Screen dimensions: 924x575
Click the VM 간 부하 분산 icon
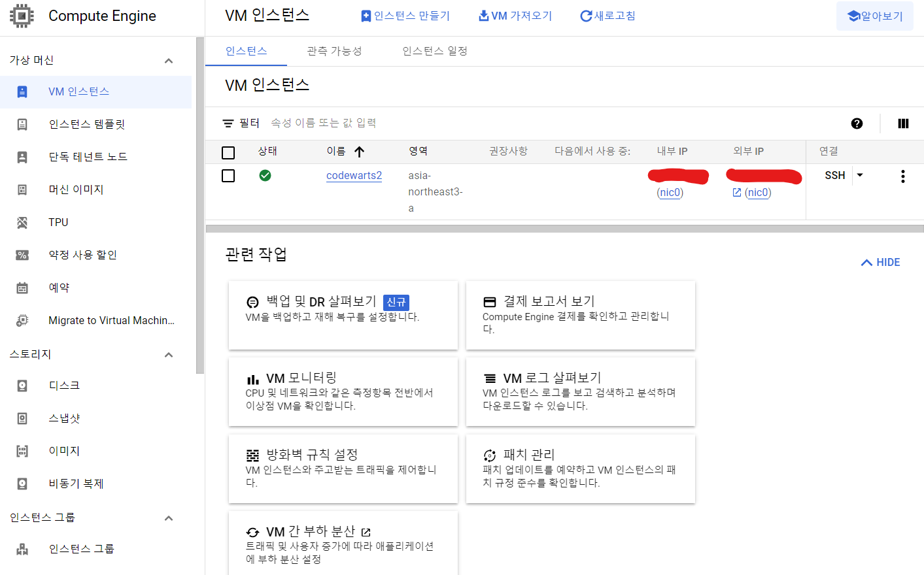pyautogui.click(x=252, y=533)
